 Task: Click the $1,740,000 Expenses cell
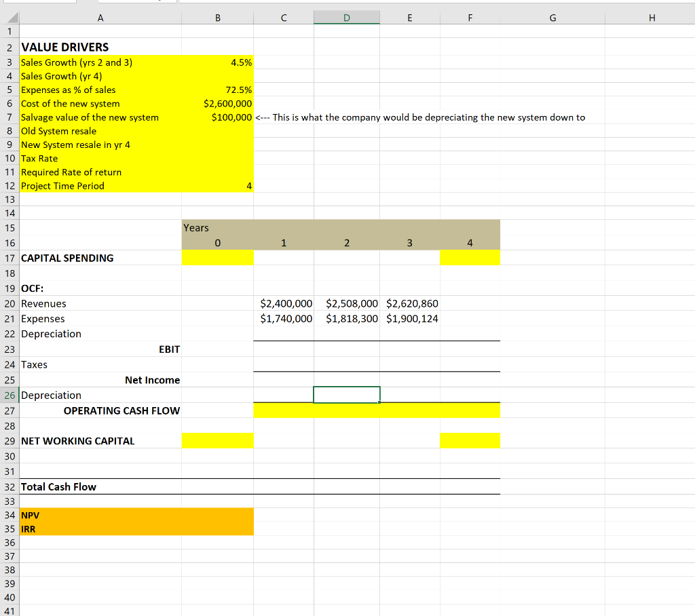click(x=283, y=318)
